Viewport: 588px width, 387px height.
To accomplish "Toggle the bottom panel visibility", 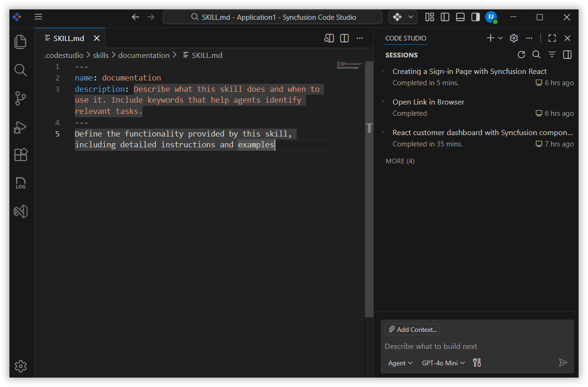I will 460,16.
